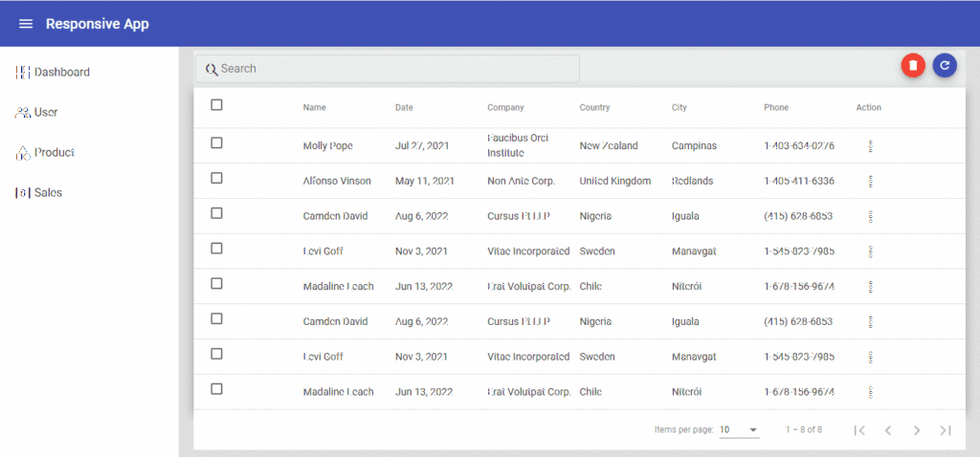Screen dimensions: 980x457
Task: Open action menu for Molly Pope
Action: click(870, 146)
